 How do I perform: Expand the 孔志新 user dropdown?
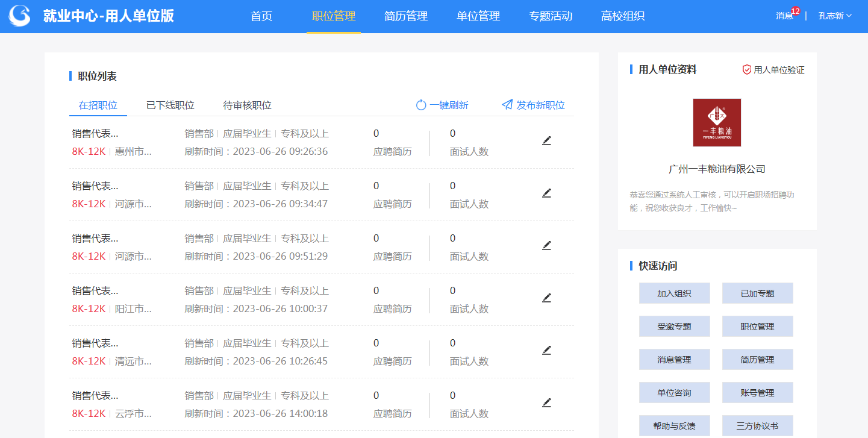coord(835,16)
